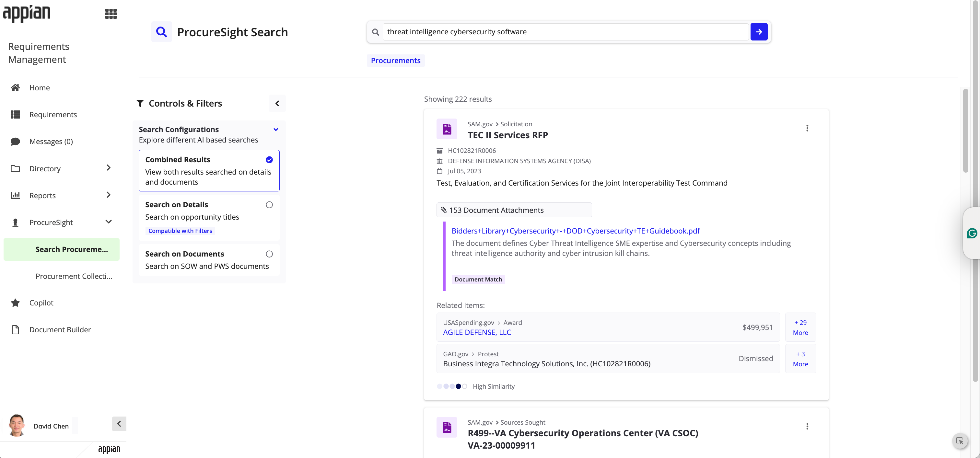Collapse the ProcureSight submenu chevron

[x=109, y=222]
